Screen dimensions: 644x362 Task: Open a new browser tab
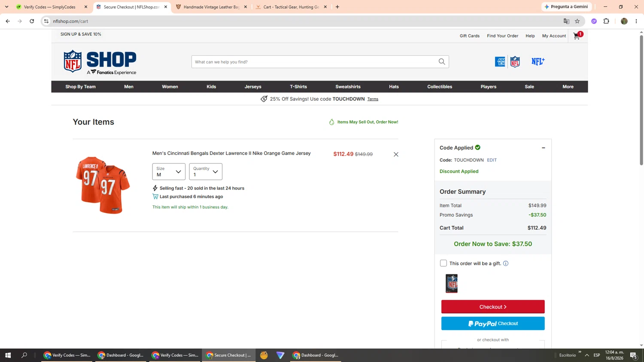pyautogui.click(x=337, y=7)
